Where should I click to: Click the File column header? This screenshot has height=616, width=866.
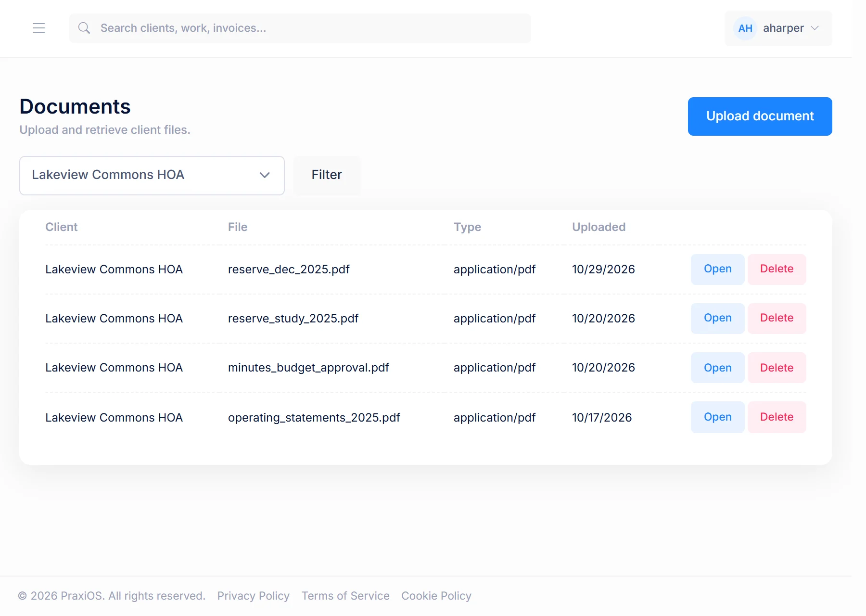(238, 227)
